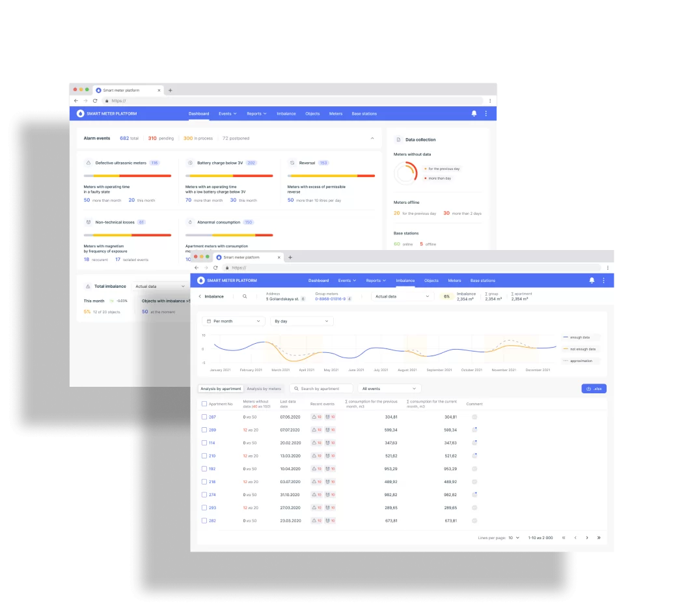
Task: Go back using arrow next to Imbalance
Action: pyautogui.click(x=200, y=296)
